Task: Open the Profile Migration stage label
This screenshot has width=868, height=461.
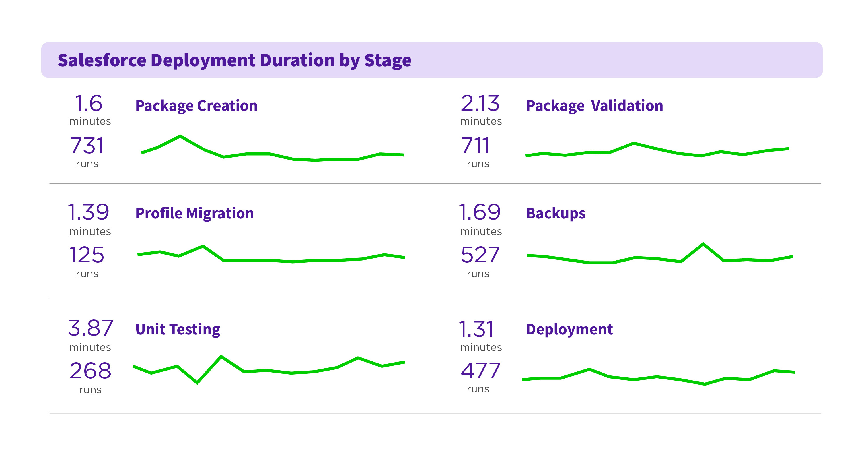Action: [x=194, y=213]
